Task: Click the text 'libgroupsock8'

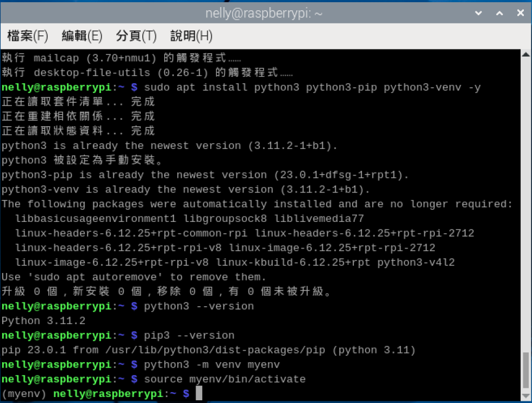Action: [x=226, y=219]
